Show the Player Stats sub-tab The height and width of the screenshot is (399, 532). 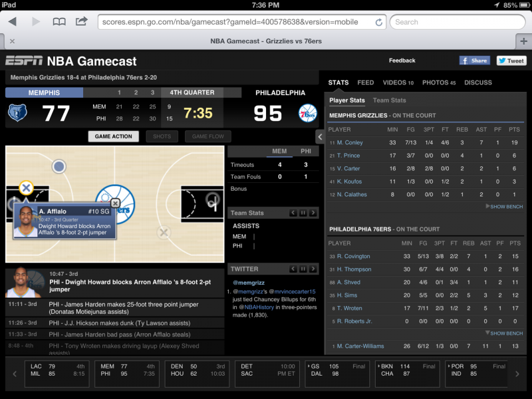click(x=347, y=100)
